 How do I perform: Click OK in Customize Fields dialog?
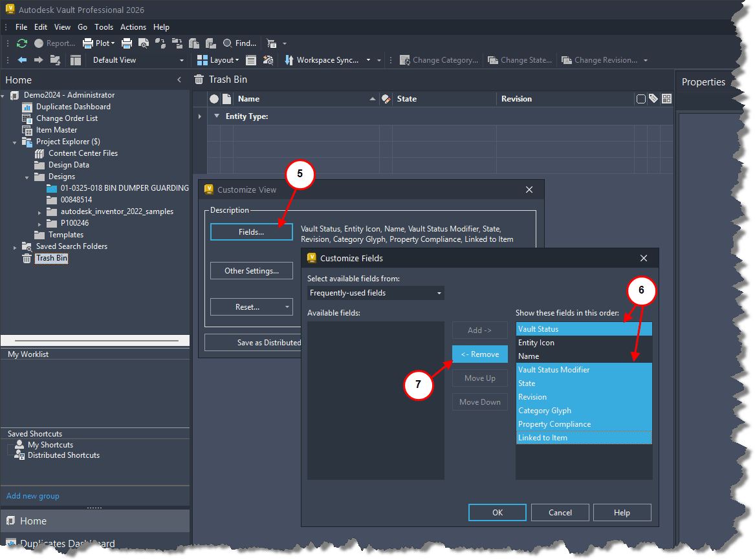[498, 512]
